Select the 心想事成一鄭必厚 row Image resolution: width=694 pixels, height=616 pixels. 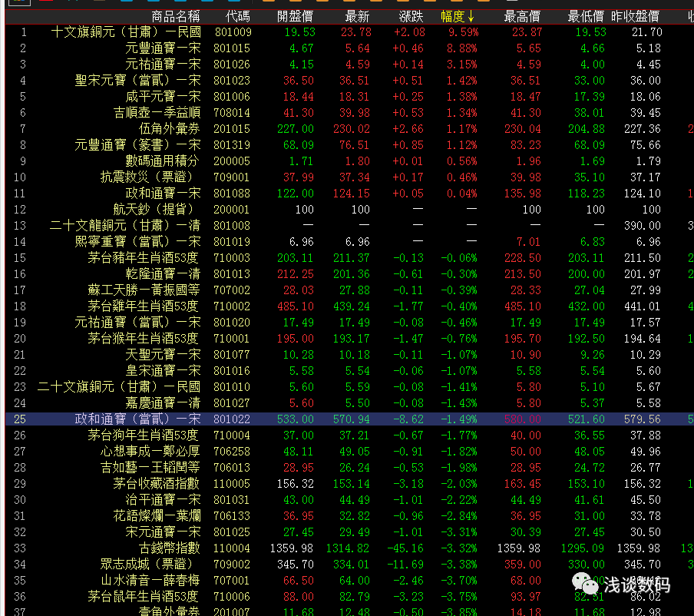[349, 452]
